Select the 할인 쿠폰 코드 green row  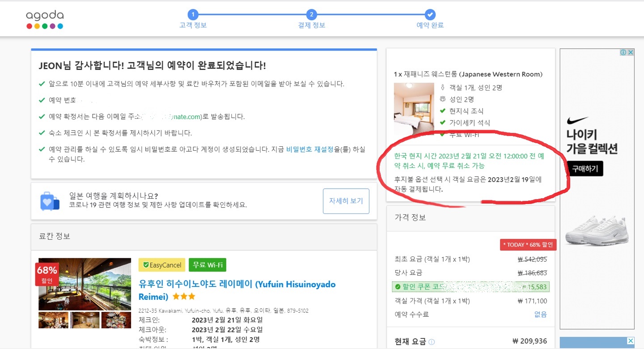coord(470,286)
